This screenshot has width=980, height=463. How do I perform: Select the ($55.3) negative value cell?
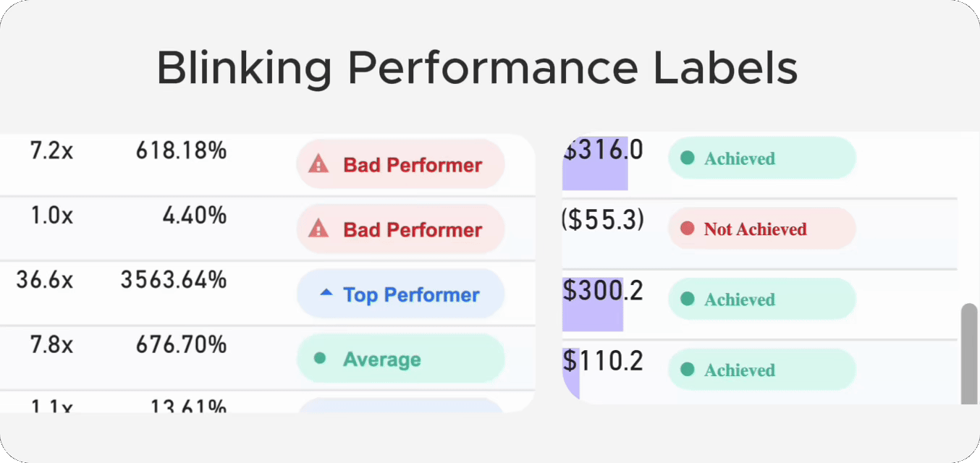[x=602, y=219]
